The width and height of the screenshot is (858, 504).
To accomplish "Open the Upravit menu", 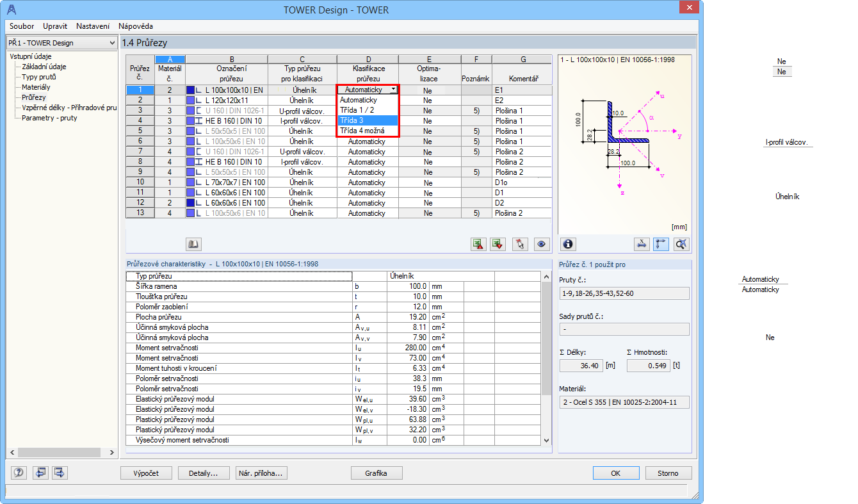I will tap(55, 26).
